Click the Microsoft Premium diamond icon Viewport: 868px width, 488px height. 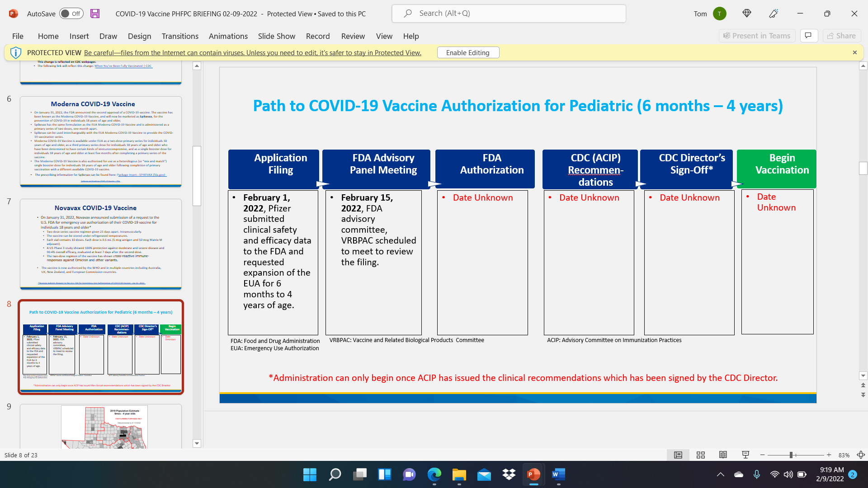pos(747,14)
